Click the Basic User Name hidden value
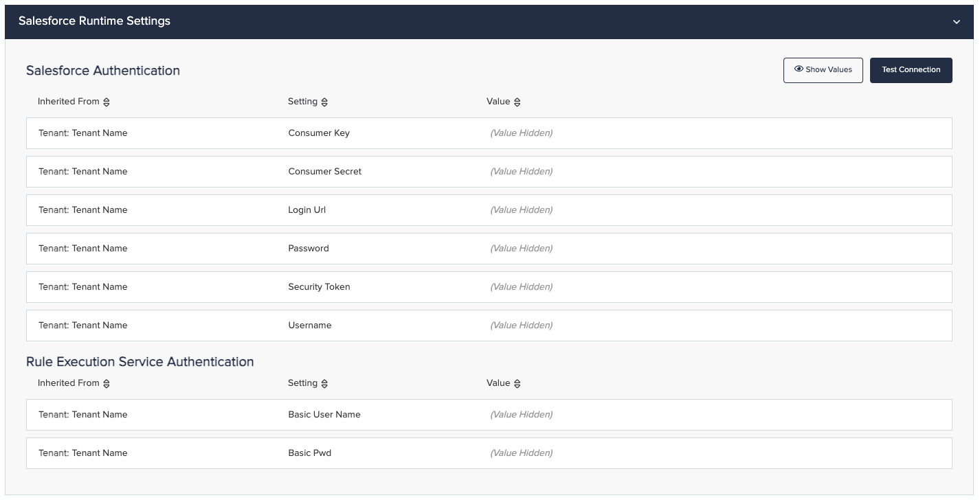The image size is (980, 502). click(x=521, y=415)
